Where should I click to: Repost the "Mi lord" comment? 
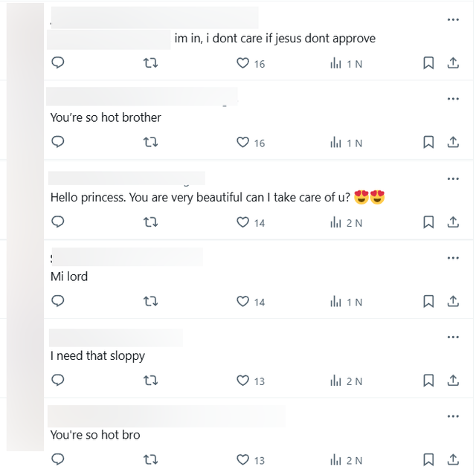(x=150, y=301)
